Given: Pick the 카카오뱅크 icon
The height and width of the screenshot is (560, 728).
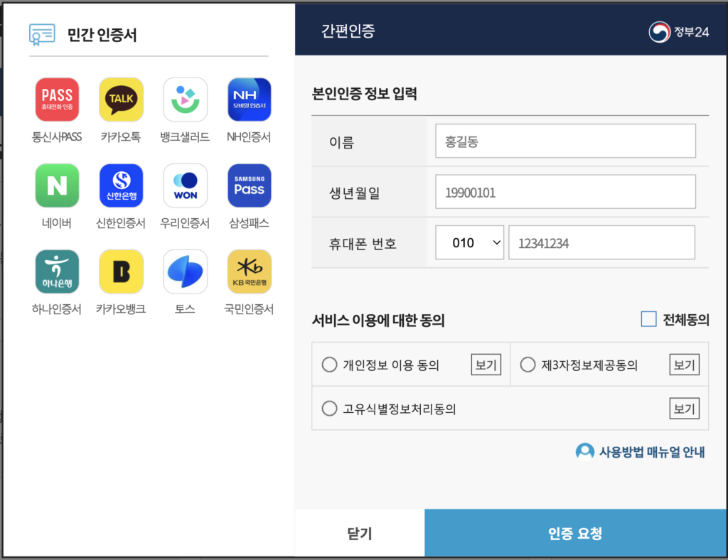Looking at the screenshot, I should pos(121,271).
